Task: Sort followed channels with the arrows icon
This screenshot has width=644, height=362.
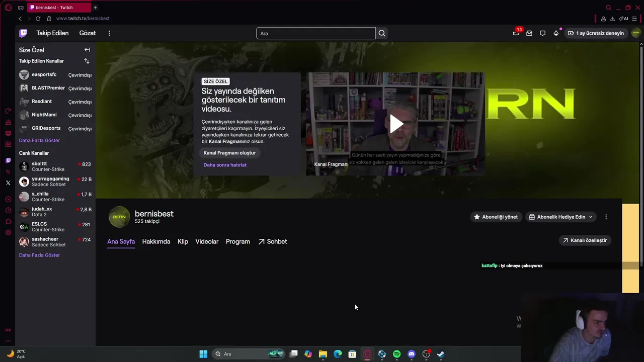Action: [x=87, y=61]
